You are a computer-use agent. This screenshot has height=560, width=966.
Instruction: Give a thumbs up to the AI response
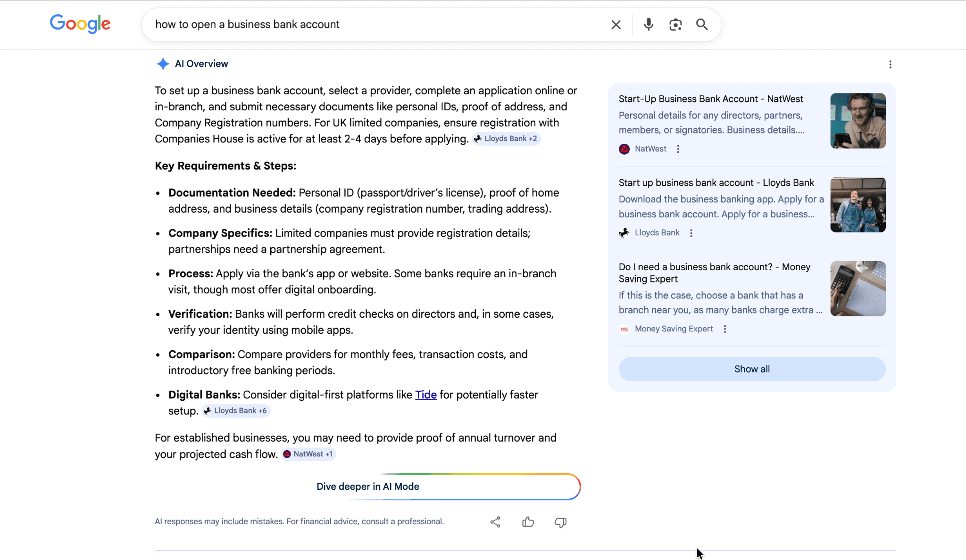[x=528, y=522]
